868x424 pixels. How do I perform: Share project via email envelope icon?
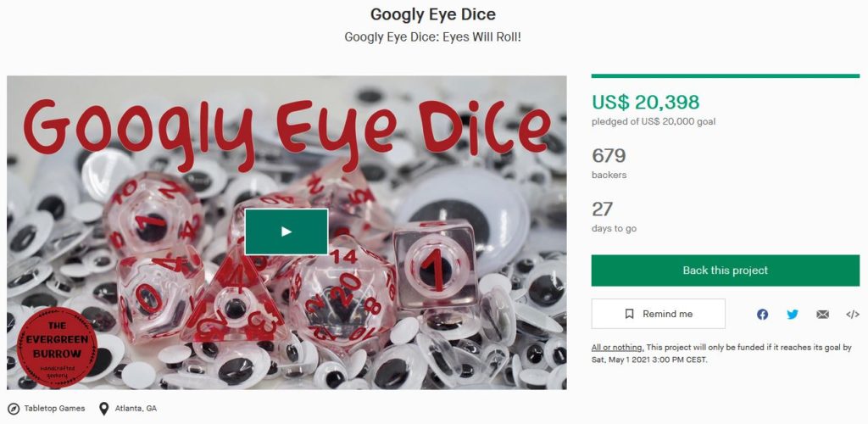(x=822, y=315)
